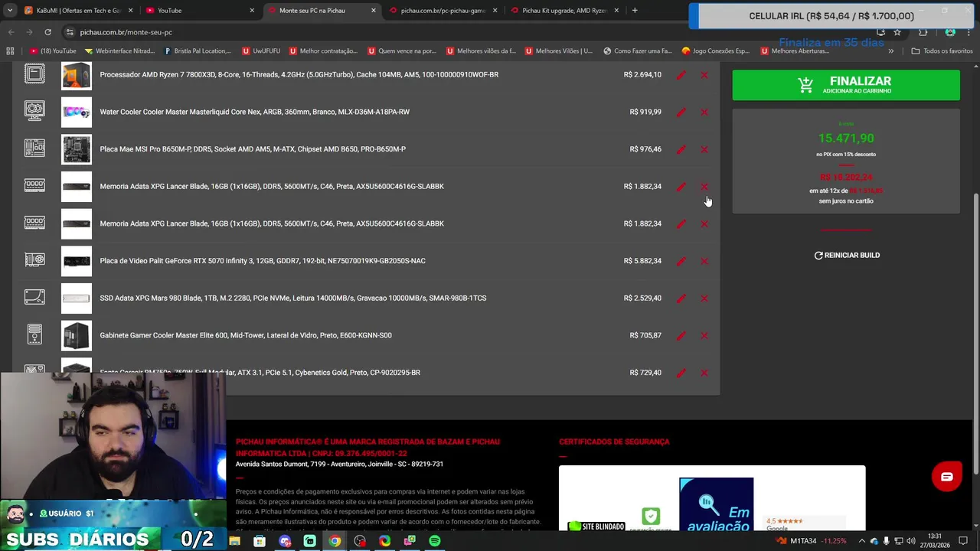Image resolution: width=980 pixels, height=551 pixels.
Task: Open a new browser tab
Action: 635,11
